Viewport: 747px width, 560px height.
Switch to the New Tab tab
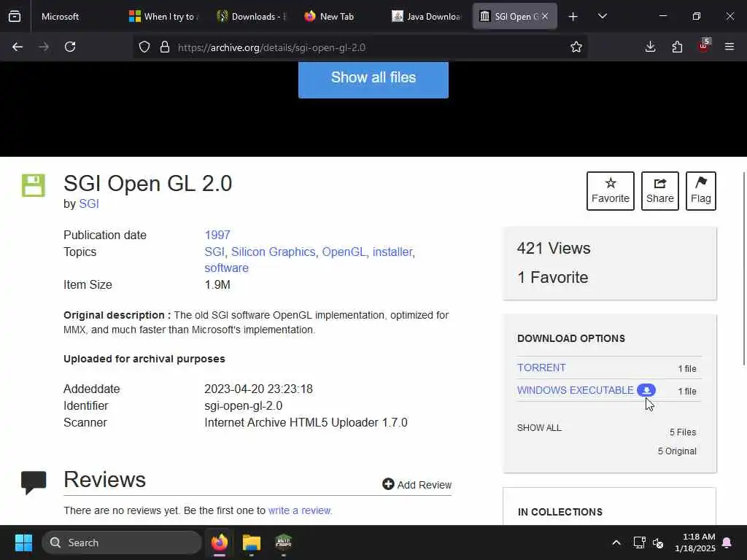(340, 16)
